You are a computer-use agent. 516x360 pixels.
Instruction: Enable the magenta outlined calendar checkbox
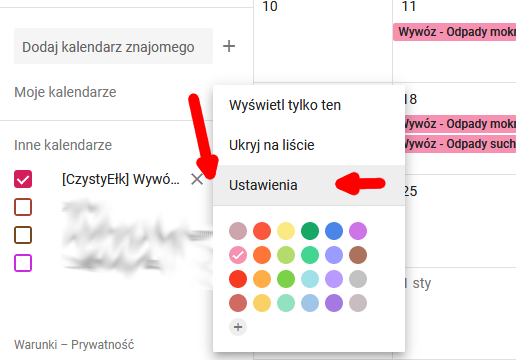point(23,263)
